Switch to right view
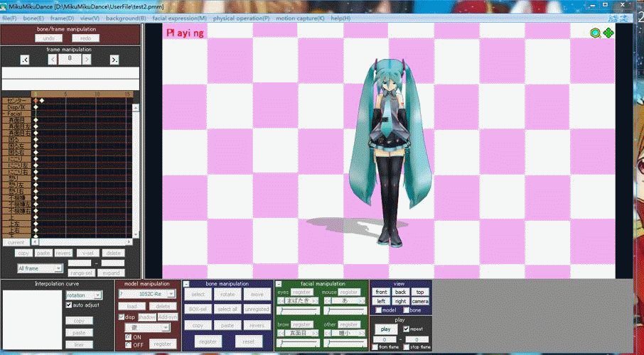The height and width of the screenshot is (355, 644). point(400,301)
